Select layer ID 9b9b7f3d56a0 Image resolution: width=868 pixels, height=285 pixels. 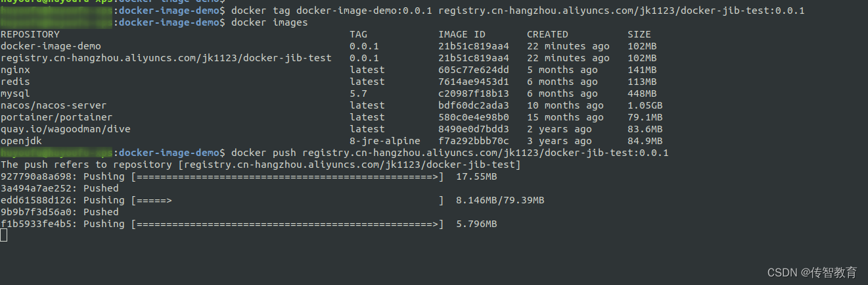[35, 212]
